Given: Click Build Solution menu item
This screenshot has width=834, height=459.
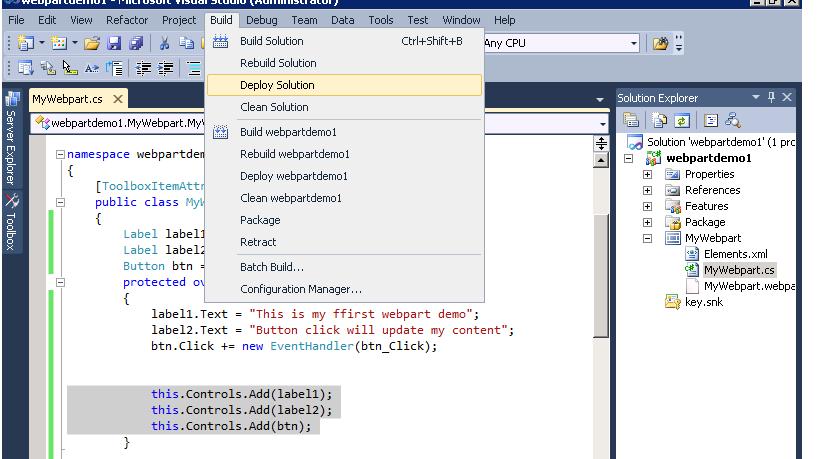Looking at the screenshot, I should click(x=345, y=41).
